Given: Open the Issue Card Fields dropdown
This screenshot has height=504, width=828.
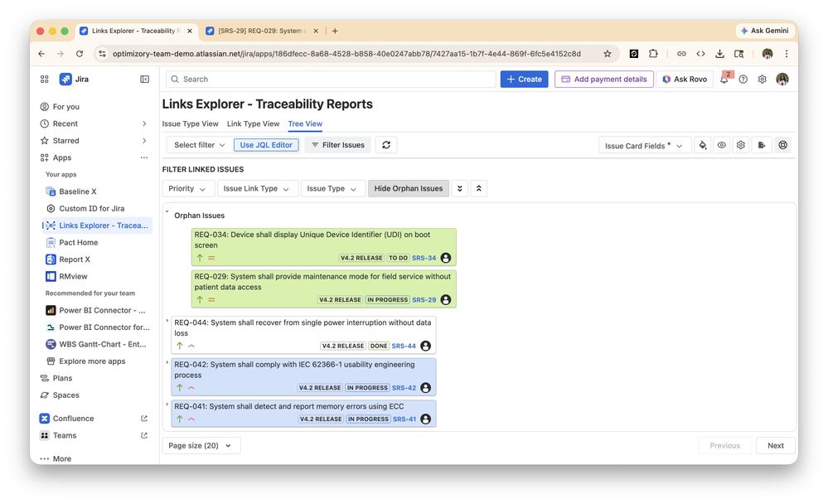Looking at the screenshot, I should coord(644,146).
